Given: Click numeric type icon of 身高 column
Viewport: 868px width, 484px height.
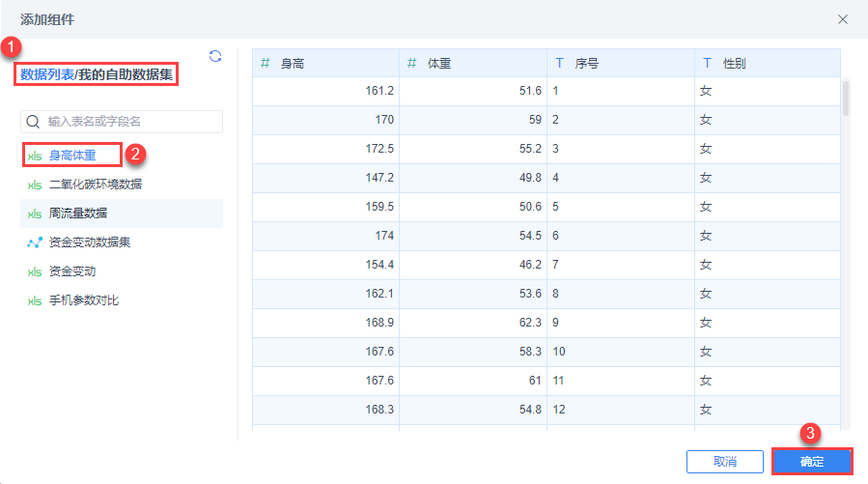Looking at the screenshot, I should 266,63.
